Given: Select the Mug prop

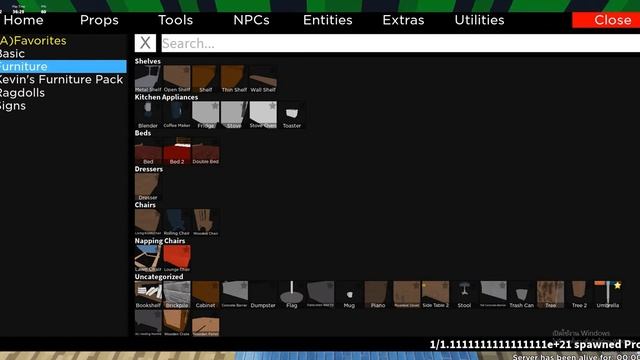Looking at the screenshot, I should [349, 295].
